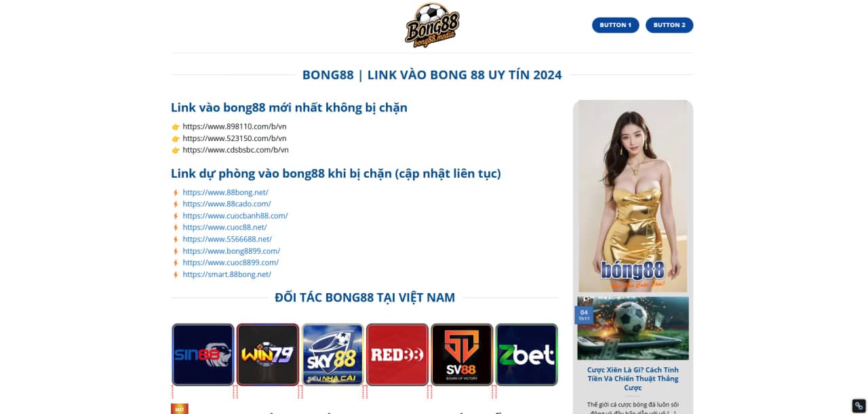Follow the https://www.88cado.com/ link
The width and height of the screenshot is (868, 414).
tap(226, 204)
